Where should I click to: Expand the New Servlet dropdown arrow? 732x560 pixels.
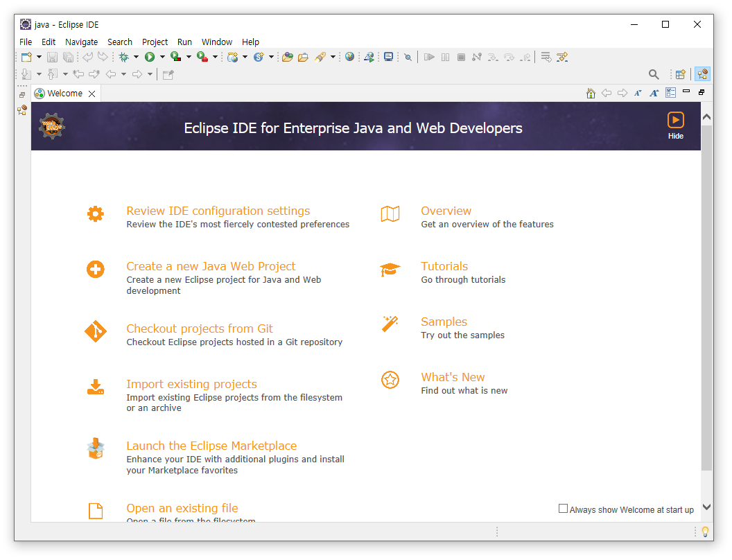(271, 57)
